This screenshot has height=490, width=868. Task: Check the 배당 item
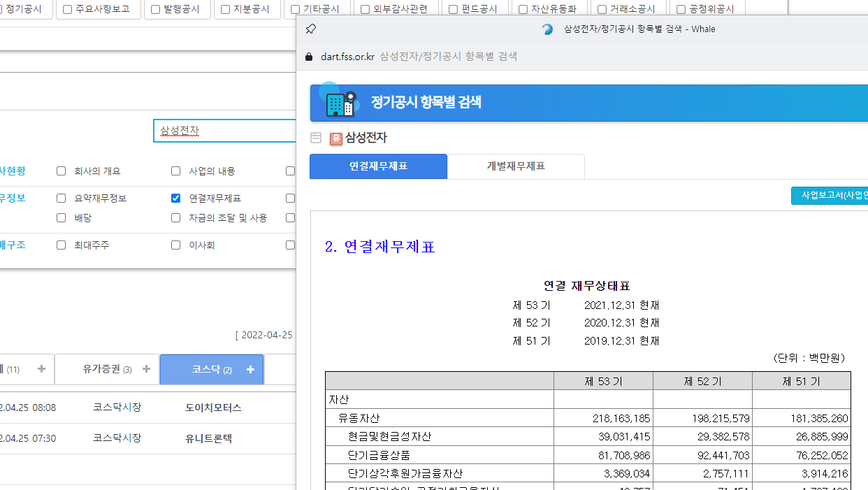point(61,218)
